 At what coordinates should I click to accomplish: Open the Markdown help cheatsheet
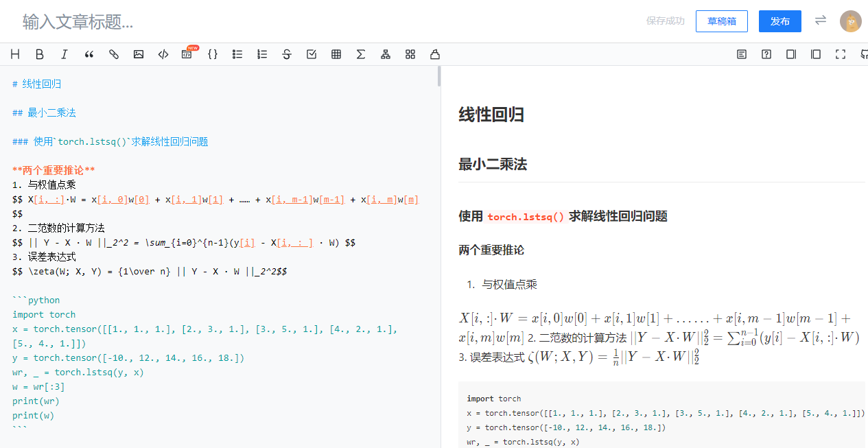click(766, 54)
